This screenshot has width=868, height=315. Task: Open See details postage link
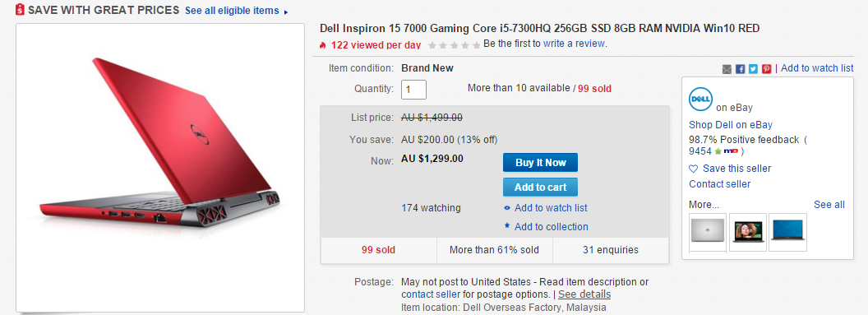pos(584,294)
